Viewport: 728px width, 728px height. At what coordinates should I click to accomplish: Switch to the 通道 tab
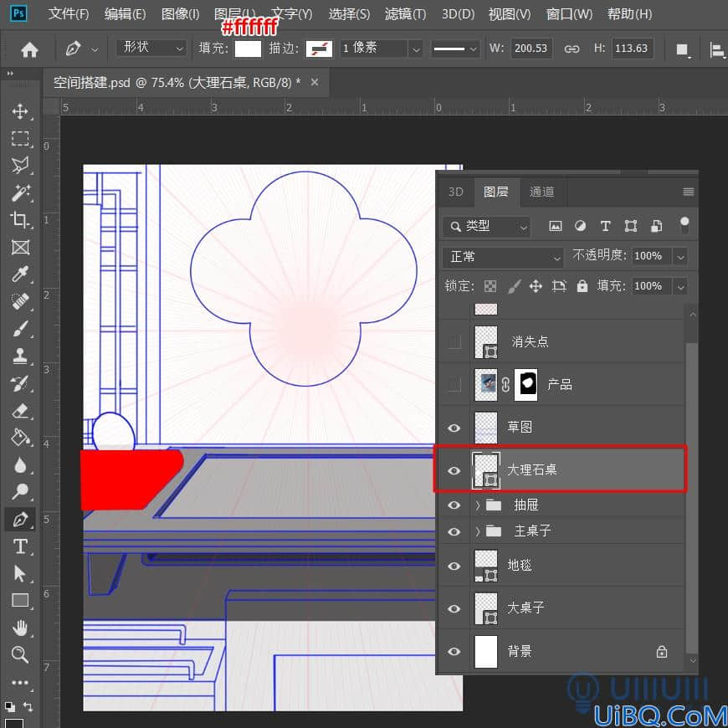(542, 192)
